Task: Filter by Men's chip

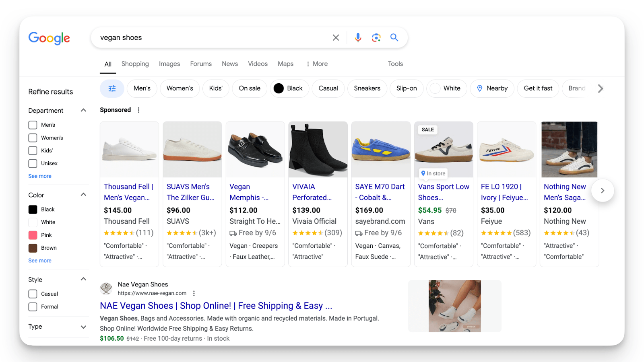Action: tap(142, 88)
